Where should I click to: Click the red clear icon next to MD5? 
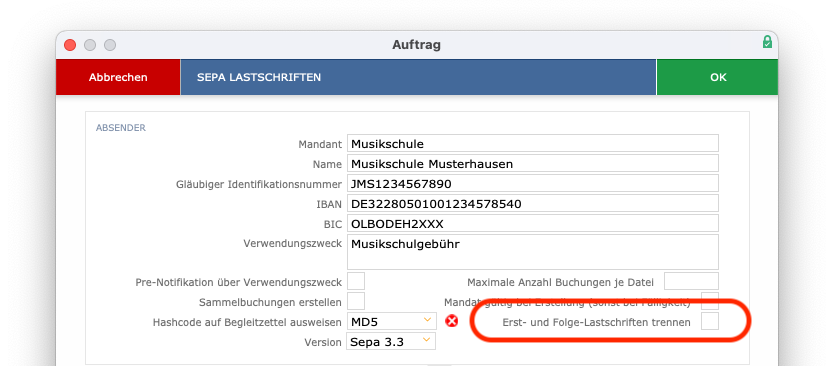click(452, 321)
